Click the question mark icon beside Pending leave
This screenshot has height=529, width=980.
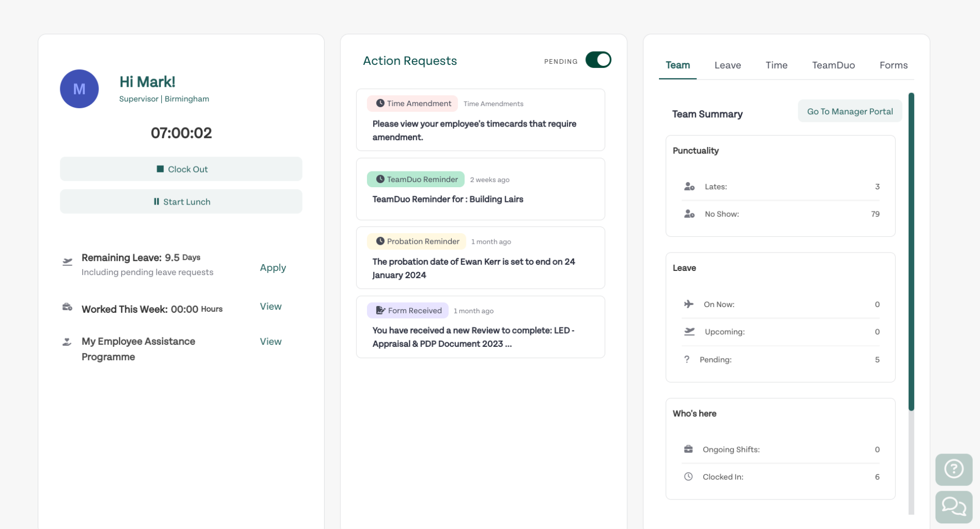coord(688,359)
